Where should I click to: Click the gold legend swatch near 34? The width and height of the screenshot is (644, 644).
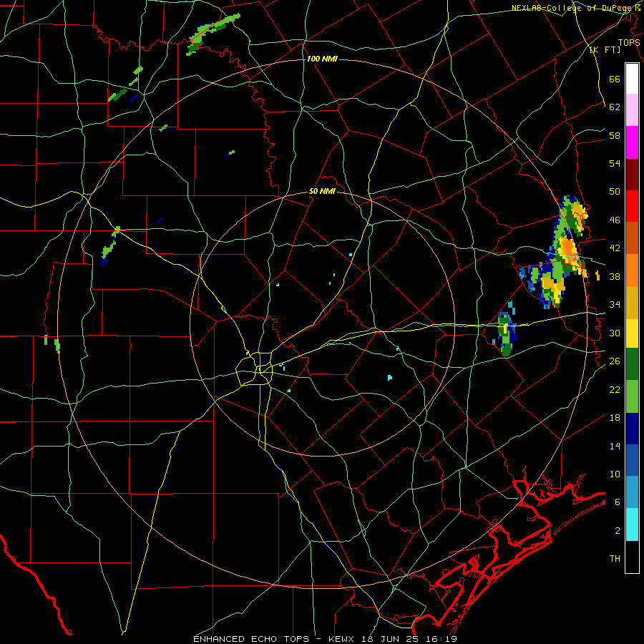tap(632, 302)
